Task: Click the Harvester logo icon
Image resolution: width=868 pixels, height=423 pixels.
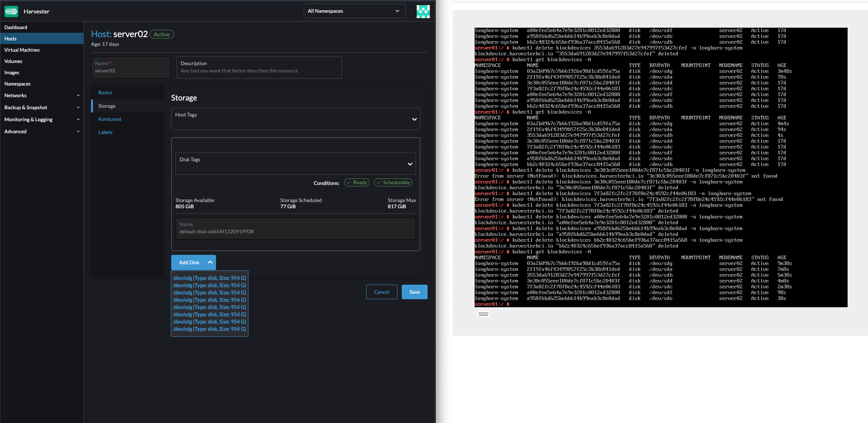Action: click(x=11, y=11)
